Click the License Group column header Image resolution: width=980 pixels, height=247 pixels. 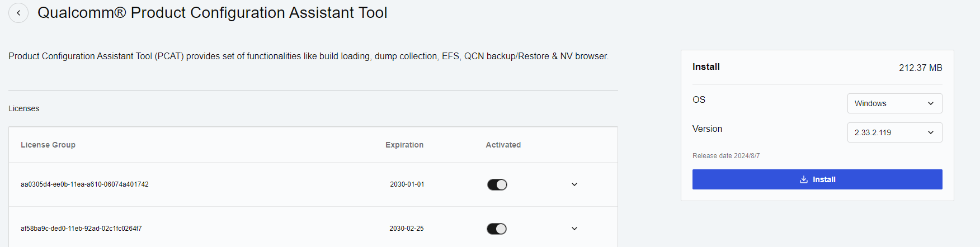coord(48,145)
